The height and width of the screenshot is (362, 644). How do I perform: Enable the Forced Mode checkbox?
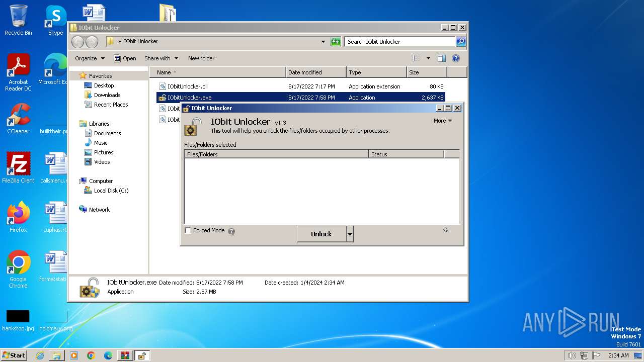188,231
